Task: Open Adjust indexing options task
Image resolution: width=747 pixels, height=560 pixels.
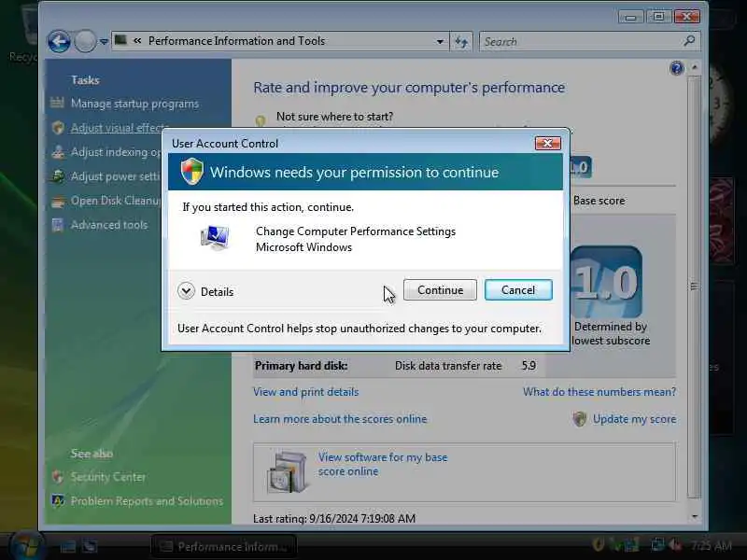Action: [116, 152]
